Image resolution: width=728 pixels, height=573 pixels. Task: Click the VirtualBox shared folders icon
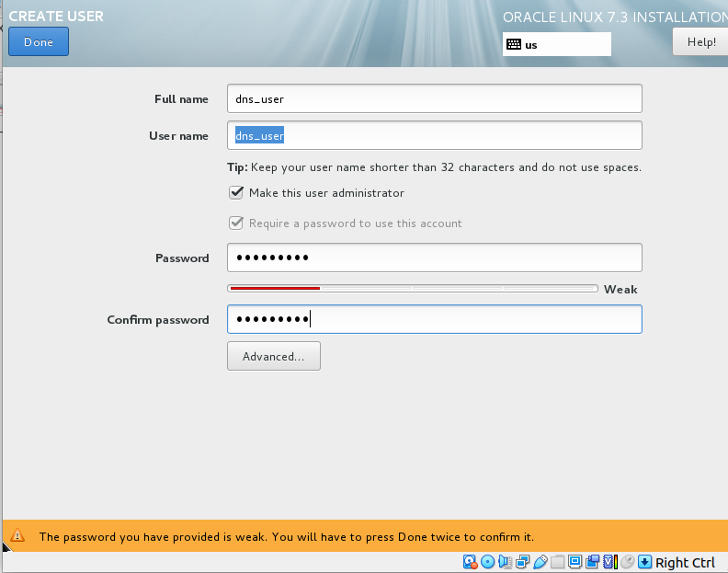[x=558, y=562]
